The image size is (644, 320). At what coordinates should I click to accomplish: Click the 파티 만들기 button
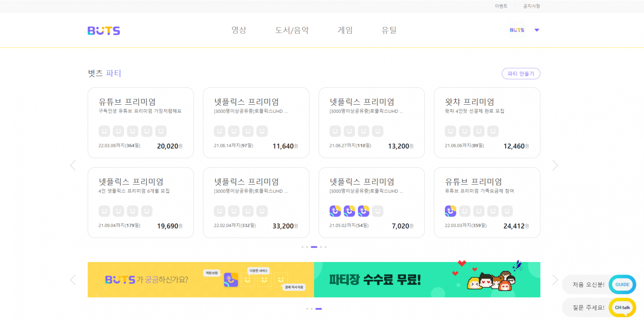pyautogui.click(x=521, y=74)
